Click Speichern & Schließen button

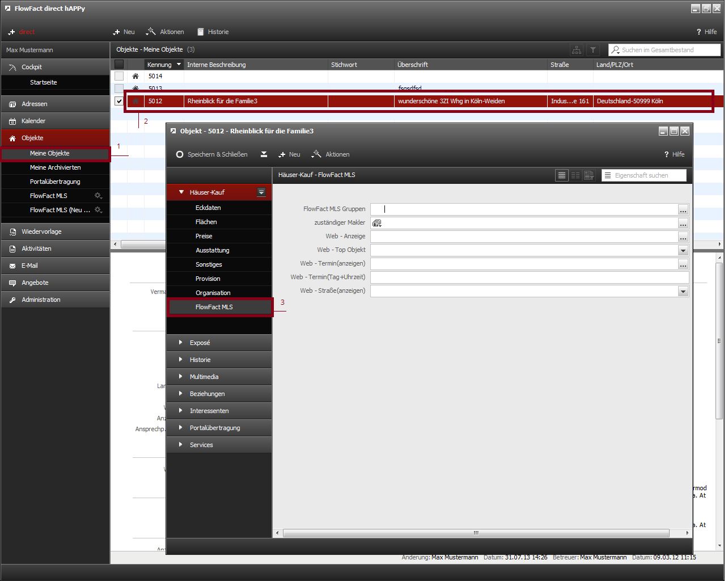[x=211, y=154]
